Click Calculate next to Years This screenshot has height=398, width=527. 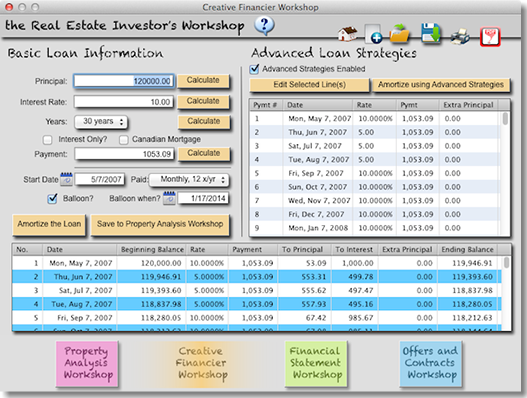(204, 121)
